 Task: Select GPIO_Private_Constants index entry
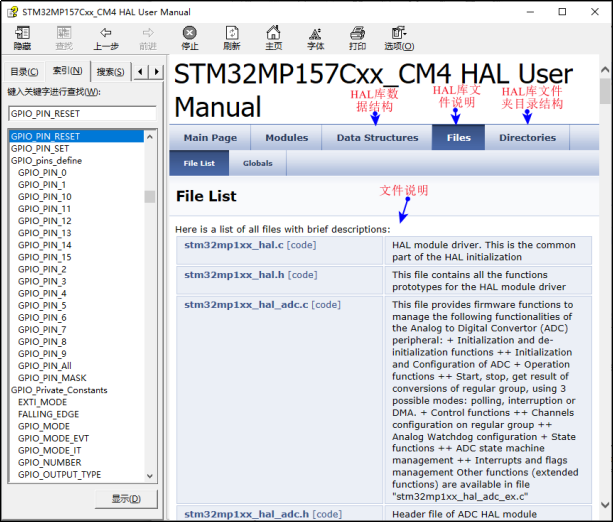click(x=59, y=390)
